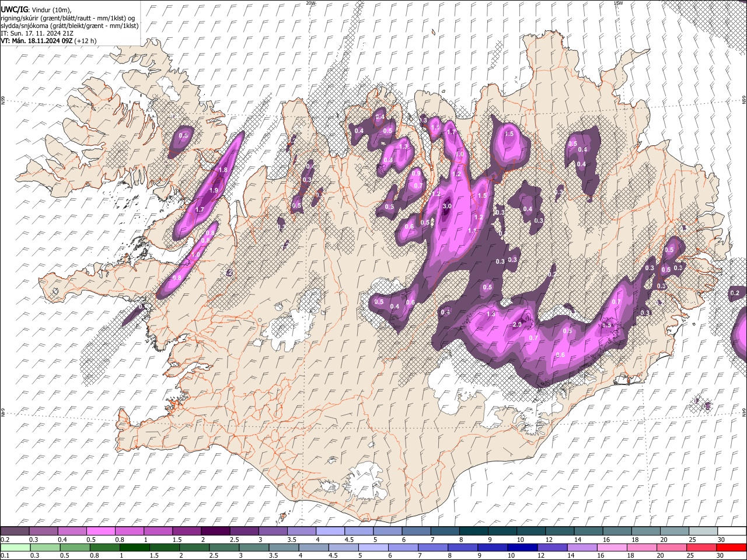Click the 1.9 value in the western snow band
Image resolution: width=747 pixels, height=560 pixels.
click(214, 190)
